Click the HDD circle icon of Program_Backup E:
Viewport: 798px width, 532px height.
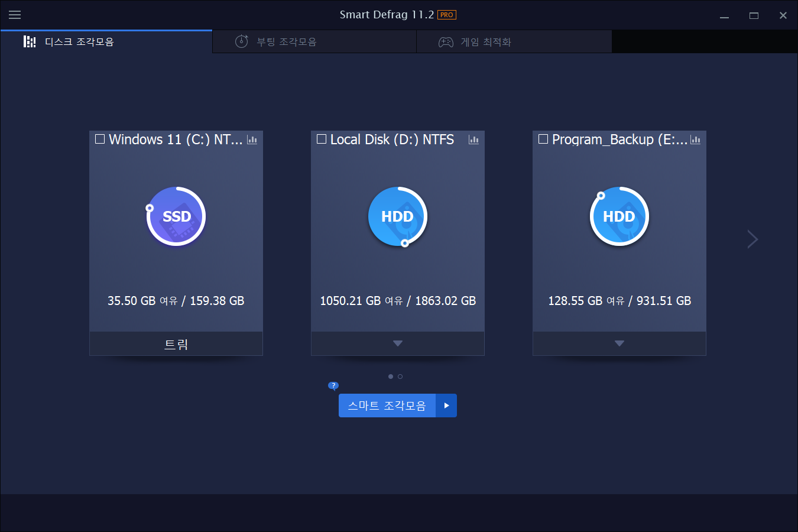click(619, 216)
